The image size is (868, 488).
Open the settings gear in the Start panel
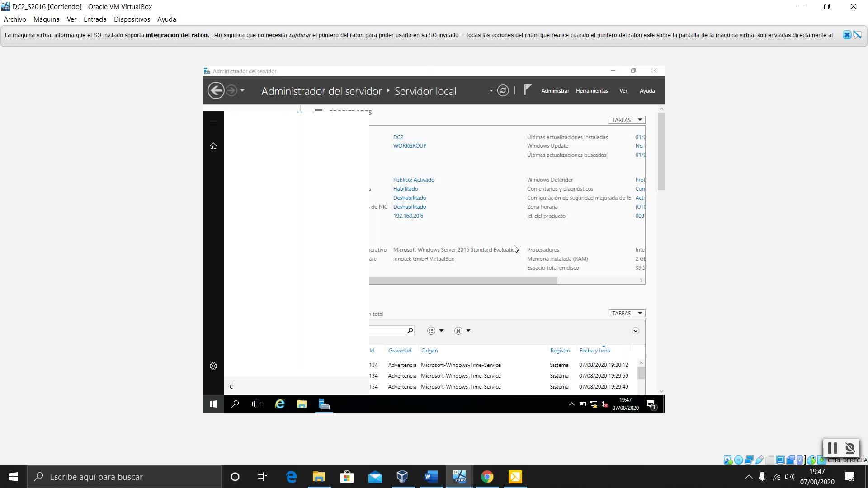pyautogui.click(x=213, y=366)
